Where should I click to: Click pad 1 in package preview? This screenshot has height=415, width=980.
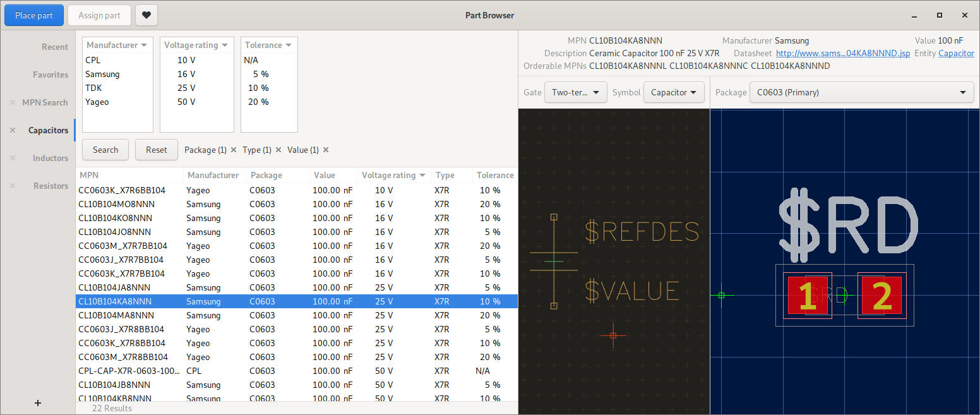pyautogui.click(x=808, y=295)
